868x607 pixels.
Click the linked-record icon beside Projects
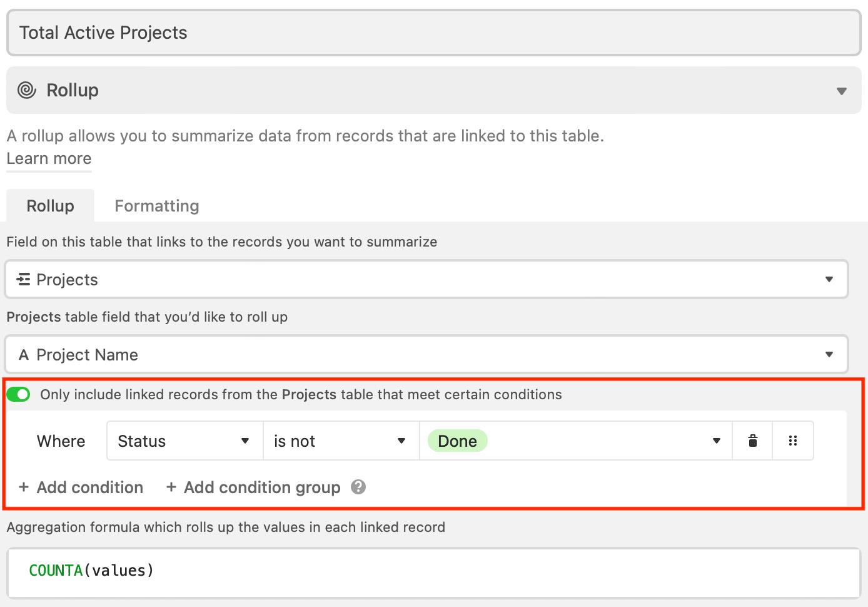24,279
